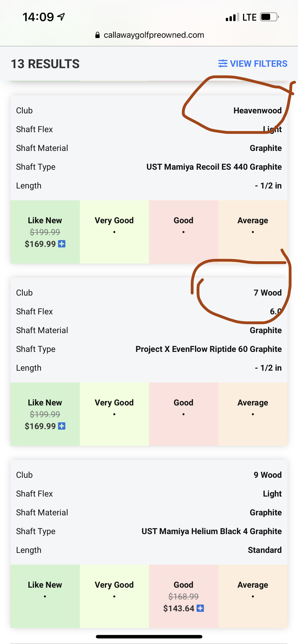Tap the cellular signal bars icon
This screenshot has width=298, height=644.
232,17
